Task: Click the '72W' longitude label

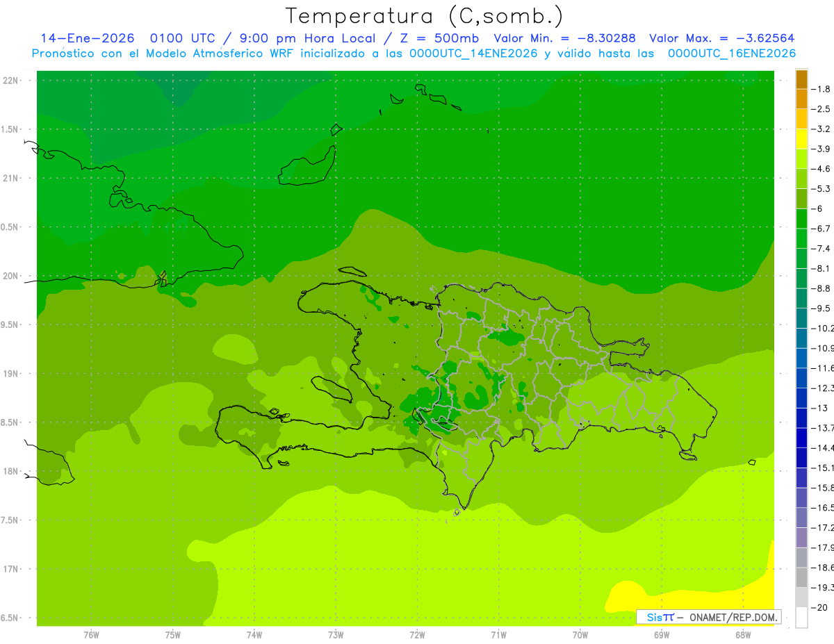Action: point(417,635)
